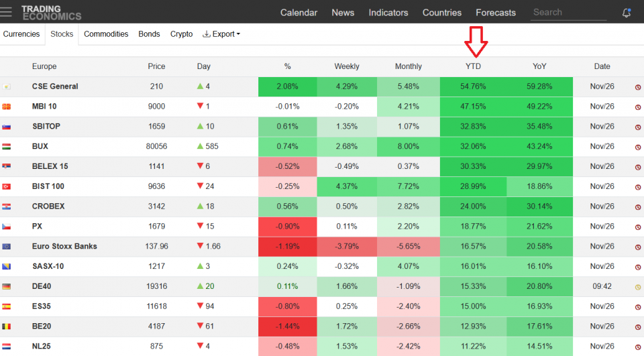Select the Stocks tab
Image resolution: width=644 pixels, height=356 pixels.
[62, 34]
